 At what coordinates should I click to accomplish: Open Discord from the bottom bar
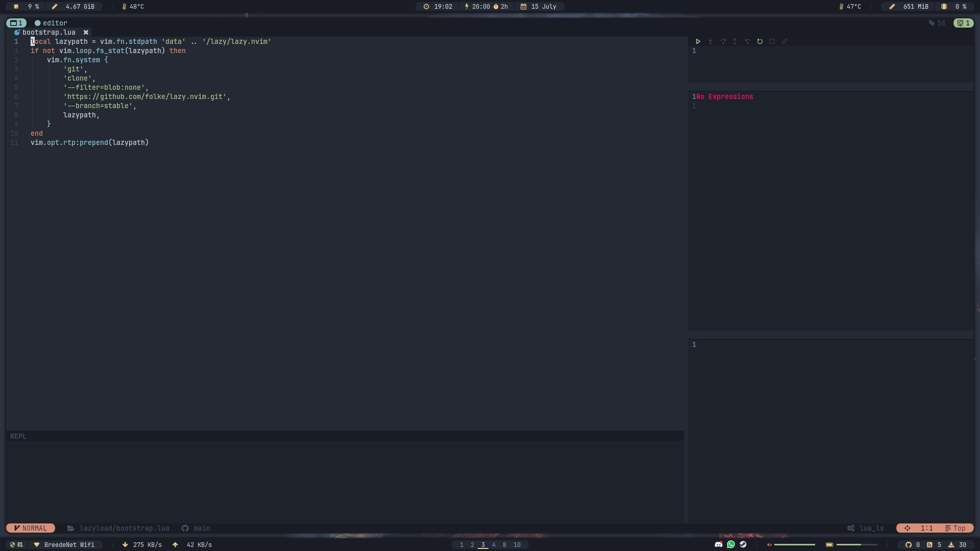[719, 544]
